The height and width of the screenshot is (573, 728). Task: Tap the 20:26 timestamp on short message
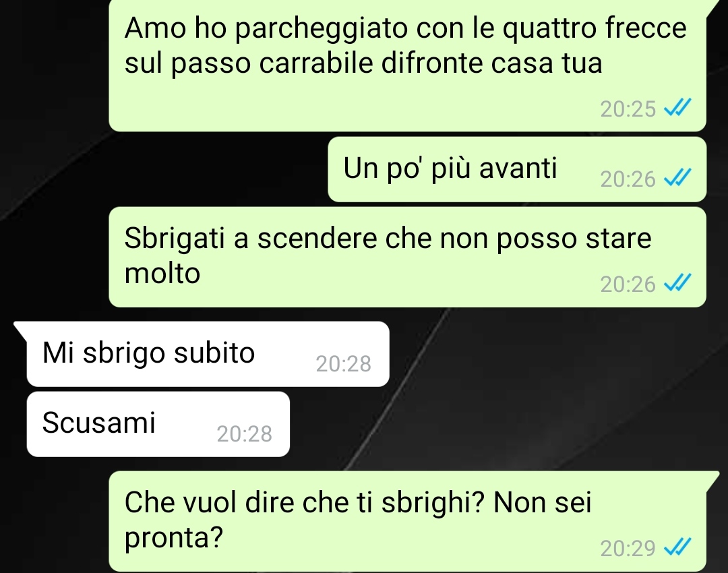click(x=628, y=179)
